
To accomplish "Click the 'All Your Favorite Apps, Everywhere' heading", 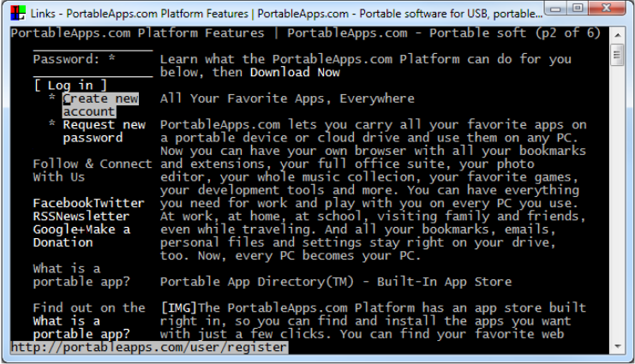I will click(x=287, y=98).
